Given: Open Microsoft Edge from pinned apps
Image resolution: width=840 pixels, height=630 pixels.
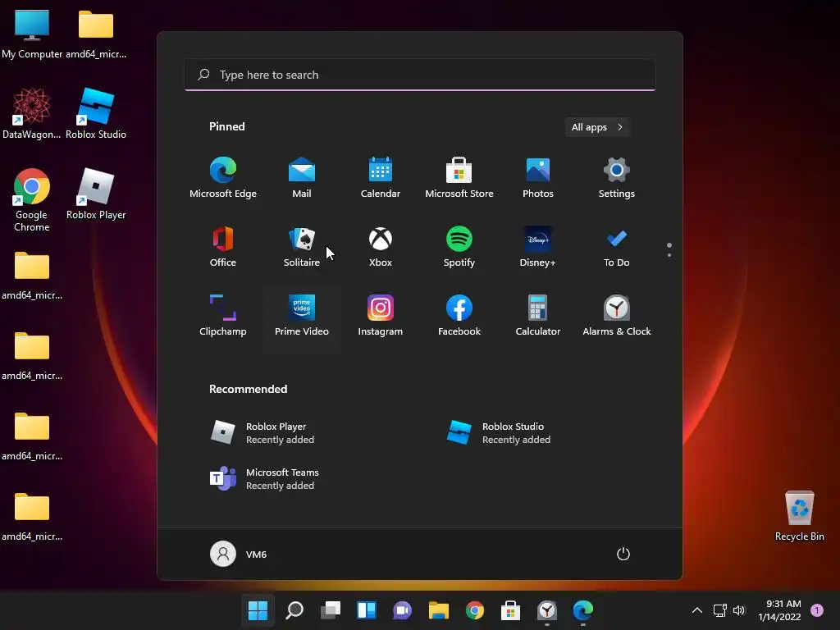Looking at the screenshot, I should pos(223,178).
